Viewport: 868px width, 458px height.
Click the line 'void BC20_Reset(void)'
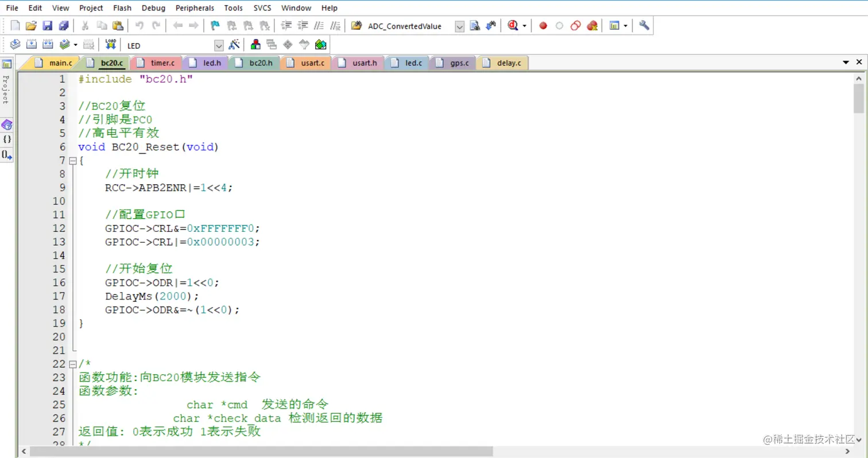point(149,147)
